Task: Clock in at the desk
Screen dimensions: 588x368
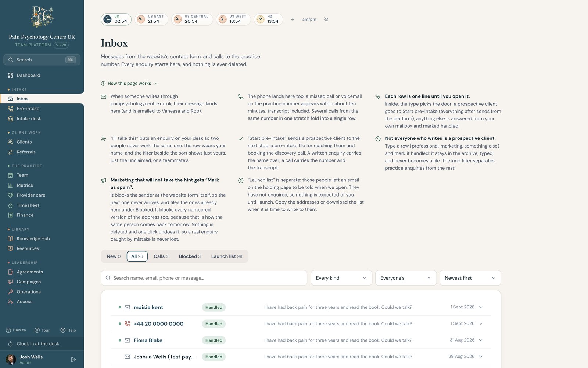Action: pos(42,344)
